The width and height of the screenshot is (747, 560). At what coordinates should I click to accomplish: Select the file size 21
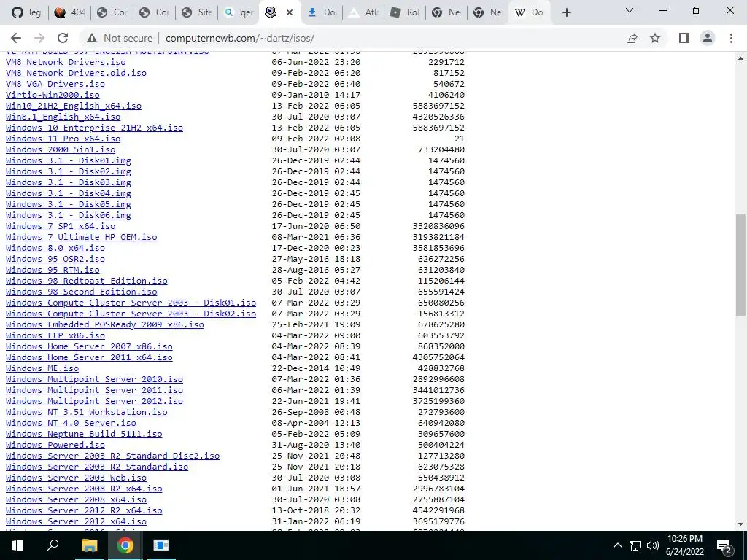(x=460, y=139)
